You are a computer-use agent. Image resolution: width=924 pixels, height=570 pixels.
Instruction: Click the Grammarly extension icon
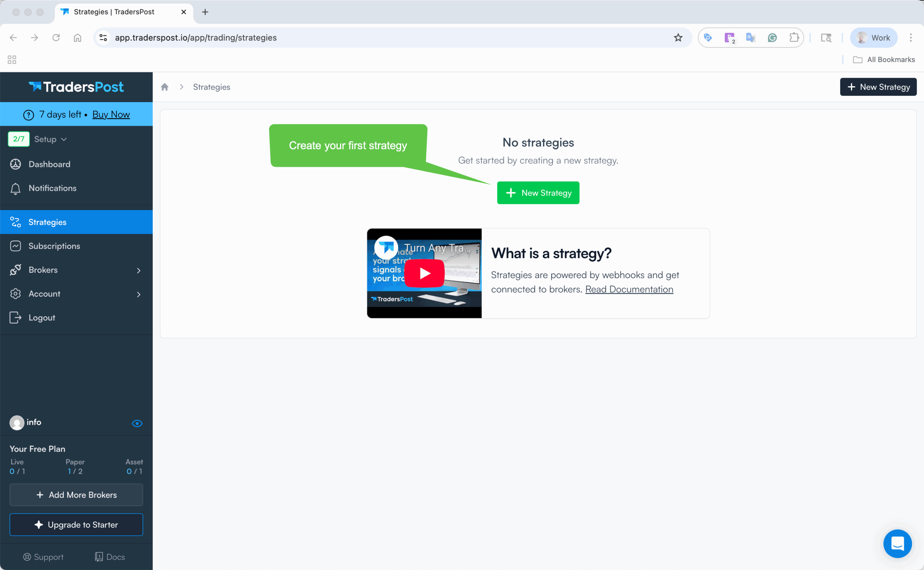click(772, 38)
